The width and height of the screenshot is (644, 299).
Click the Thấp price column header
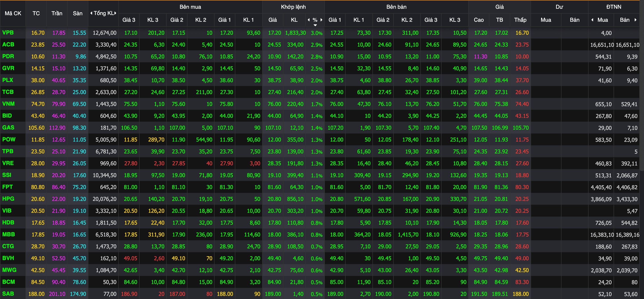click(x=520, y=20)
